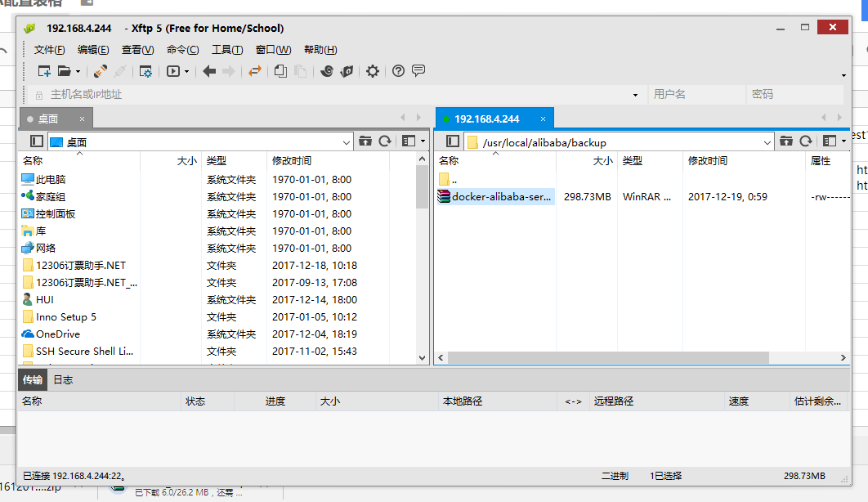Open the 文件(F) menu
Screen dimensions: 868x502
point(49,50)
